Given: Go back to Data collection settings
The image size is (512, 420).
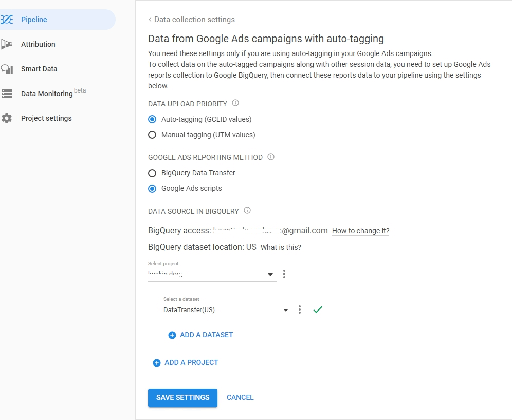Looking at the screenshot, I should tap(191, 20).
